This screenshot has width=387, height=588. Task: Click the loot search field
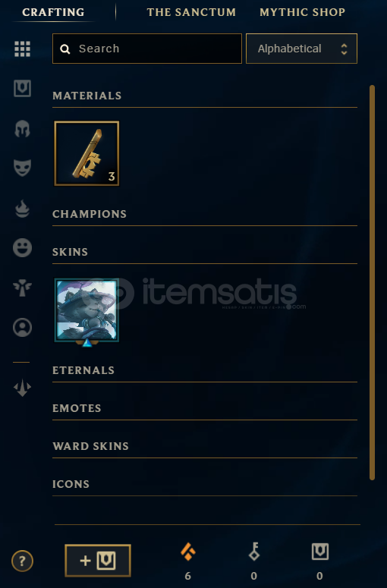coord(147,49)
